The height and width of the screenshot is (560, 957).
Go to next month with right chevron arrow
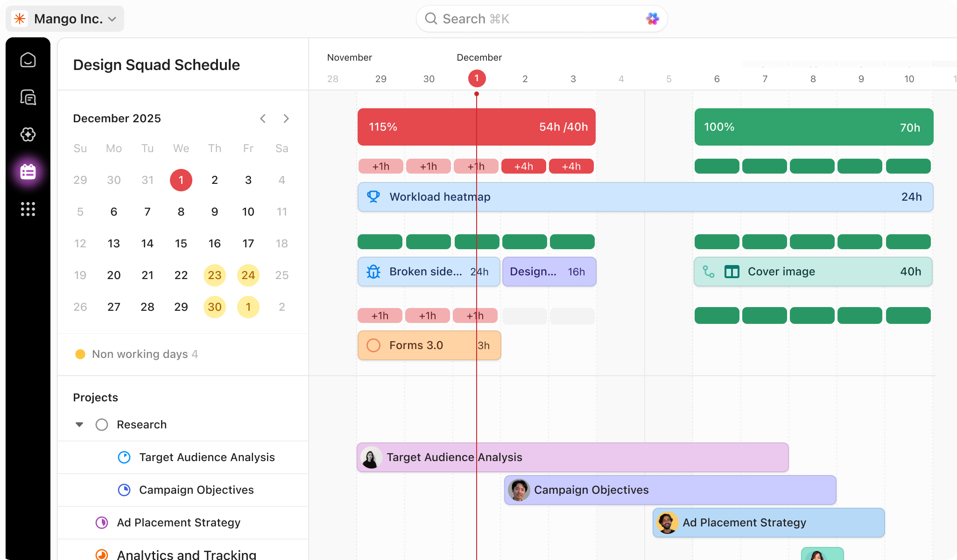click(x=286, y=119)
